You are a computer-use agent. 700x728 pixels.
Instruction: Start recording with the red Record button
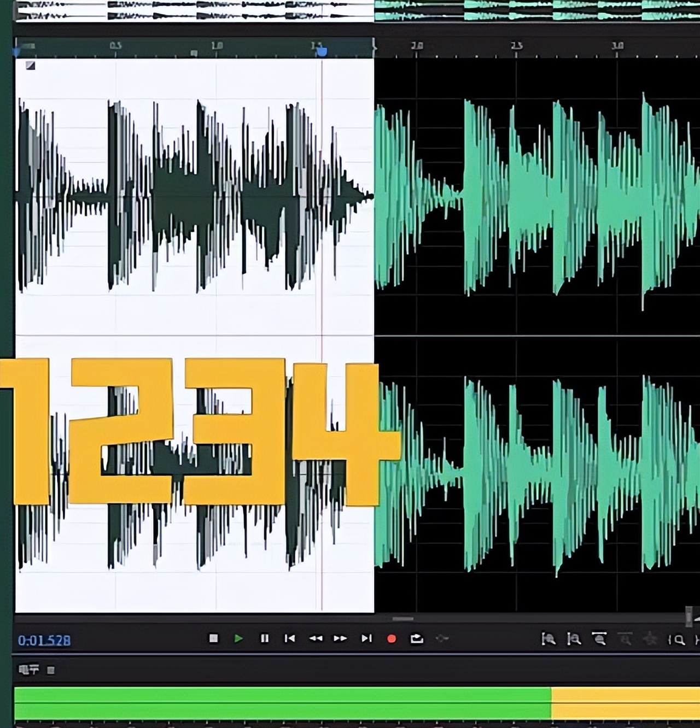(x=392, y=638)
